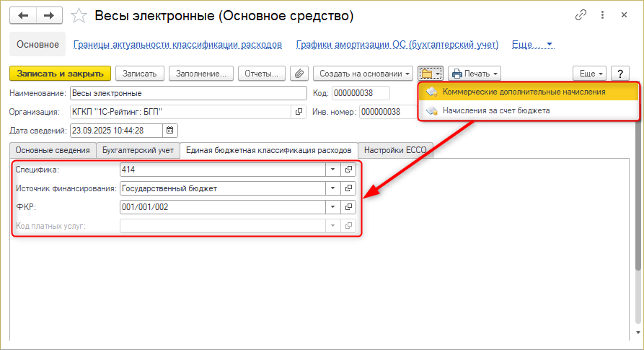The width and height of the screenshot is (644, 350).
Task: Add form to favorites with star icon
Action: pyautogui.click(x=81, y=15)
